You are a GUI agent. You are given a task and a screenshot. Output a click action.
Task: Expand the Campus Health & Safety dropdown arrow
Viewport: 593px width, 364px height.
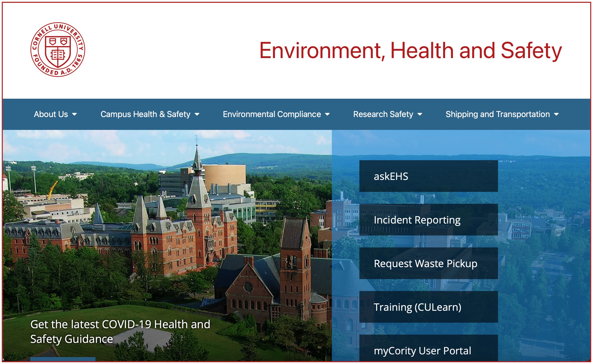(x=197, y=114)
